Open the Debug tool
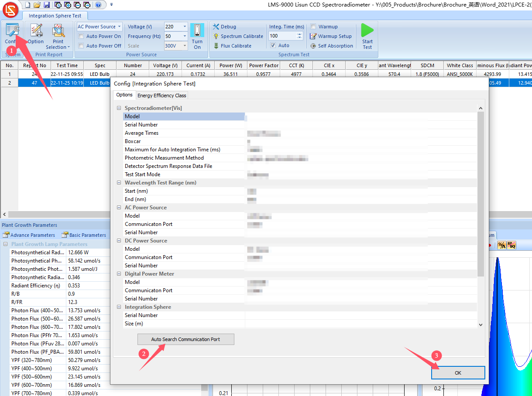 click(x=225, y=27)
